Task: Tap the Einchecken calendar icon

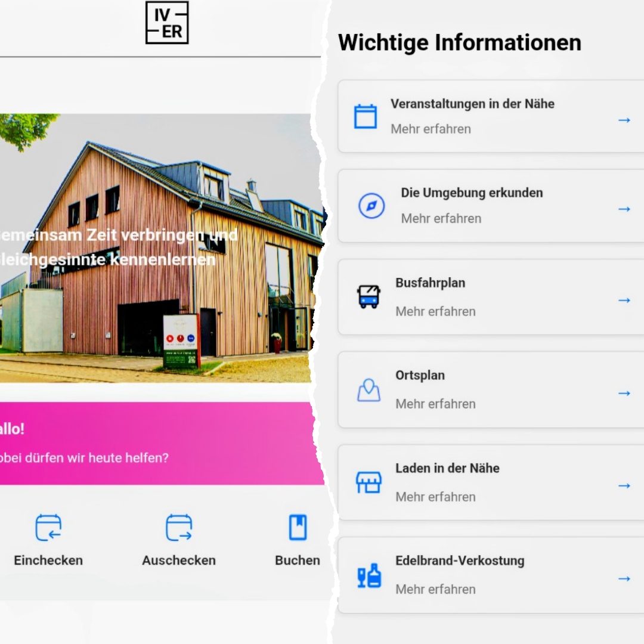Action: pos(48,528)
